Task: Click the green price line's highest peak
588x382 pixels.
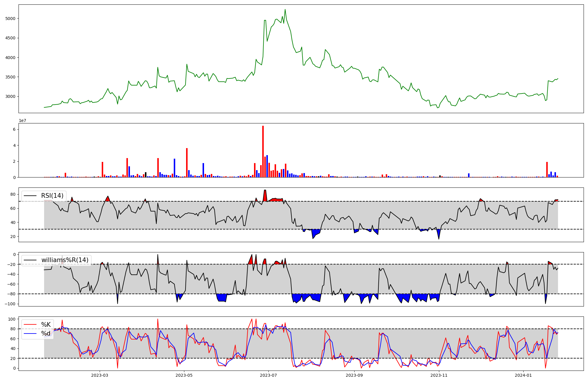Action: click(x=285, y=10)
